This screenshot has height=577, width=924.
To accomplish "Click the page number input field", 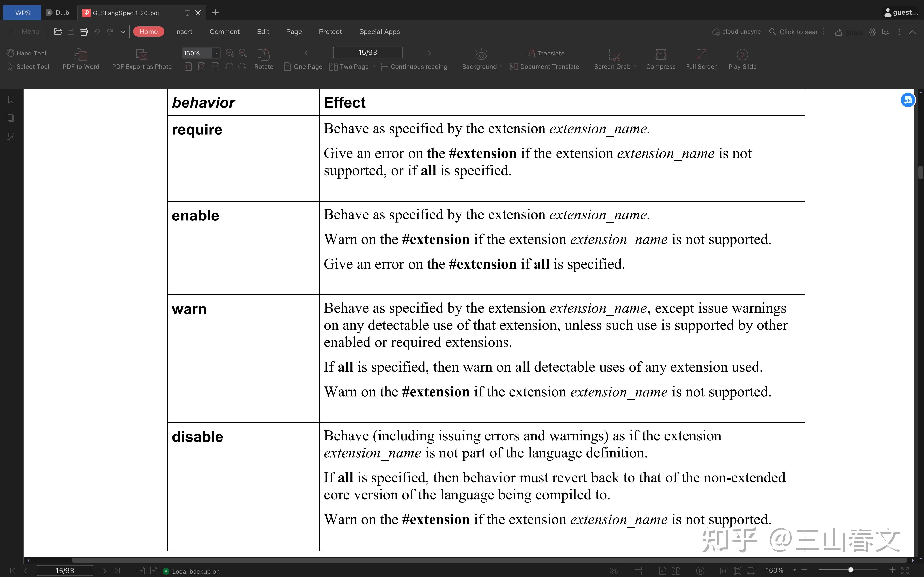I will pyautogui.click(x=367, y=52).
